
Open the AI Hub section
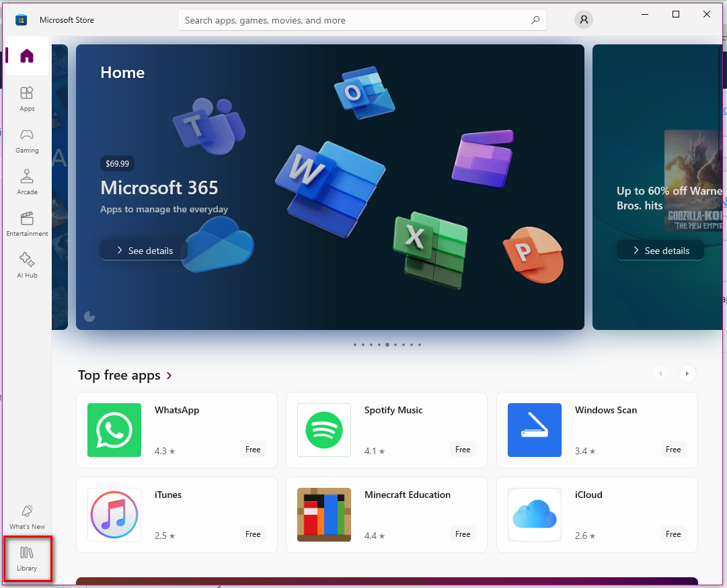[27, 265]
